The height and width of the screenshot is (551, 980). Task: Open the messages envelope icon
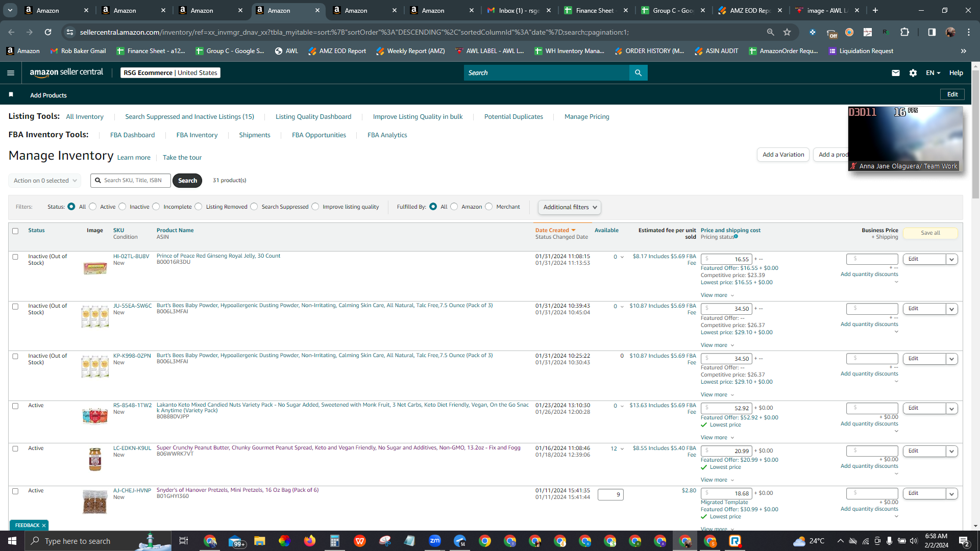click(x=895, y=73)
